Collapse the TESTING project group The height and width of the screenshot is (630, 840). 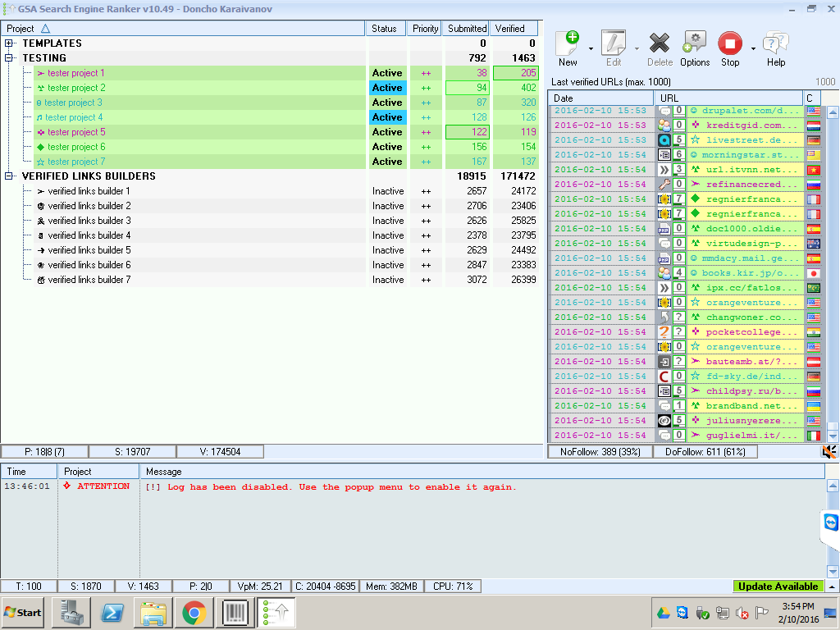9,58
